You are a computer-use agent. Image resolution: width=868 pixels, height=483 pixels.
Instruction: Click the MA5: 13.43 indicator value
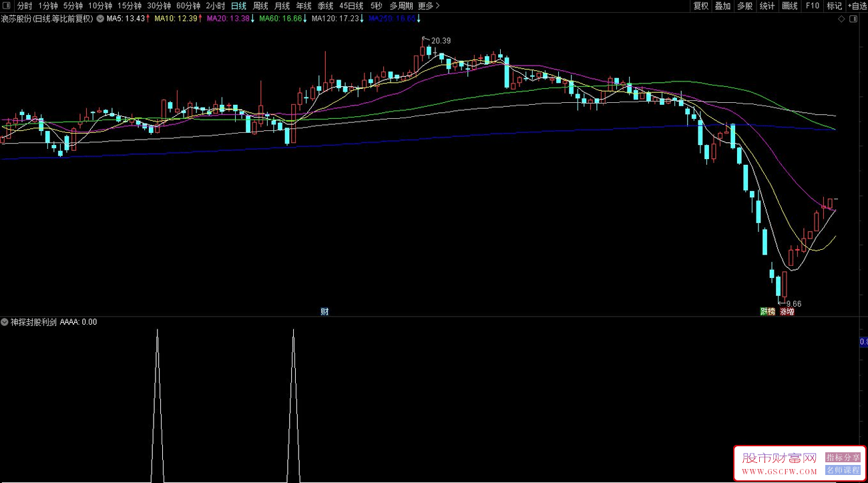126,19
